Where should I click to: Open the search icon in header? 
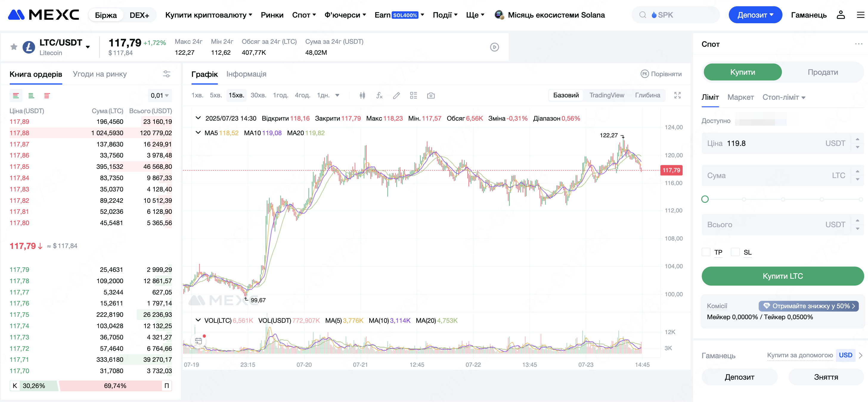coord(643,15)
